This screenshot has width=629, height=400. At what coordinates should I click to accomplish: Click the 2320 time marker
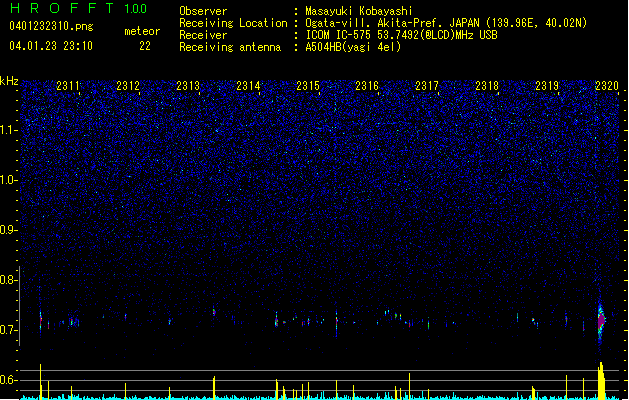607,85
